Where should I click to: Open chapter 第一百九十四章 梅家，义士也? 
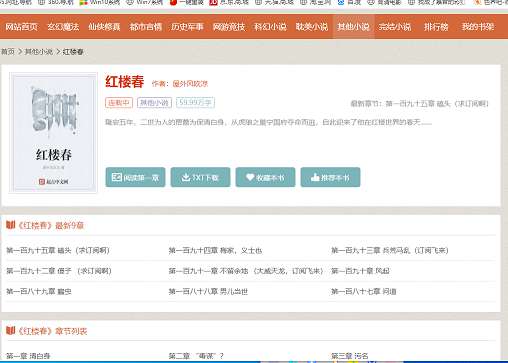215,250
